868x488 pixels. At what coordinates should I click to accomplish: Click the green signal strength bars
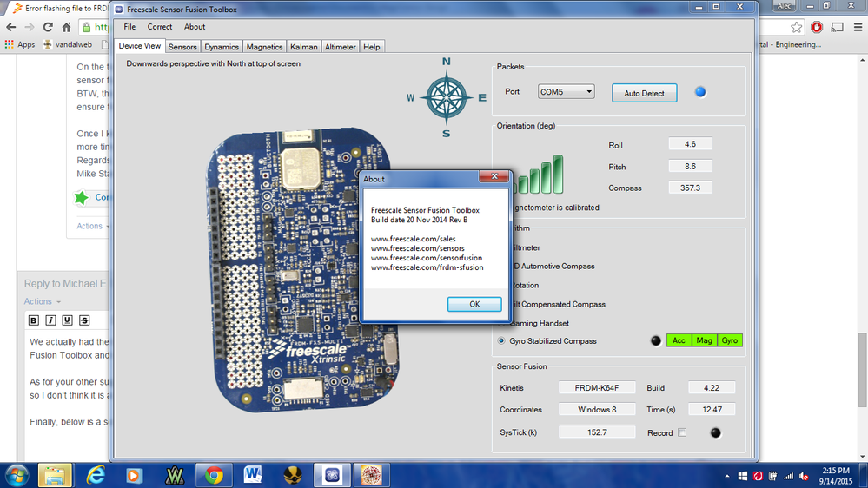pyautogui.click(x=538, y=175)
